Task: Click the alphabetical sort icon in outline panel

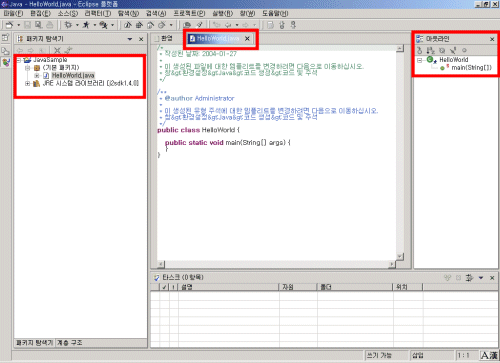Action: pos(431,50)
